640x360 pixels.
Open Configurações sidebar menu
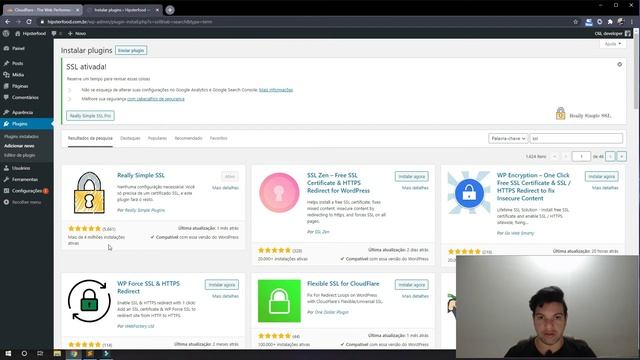[x=27, y=191]
